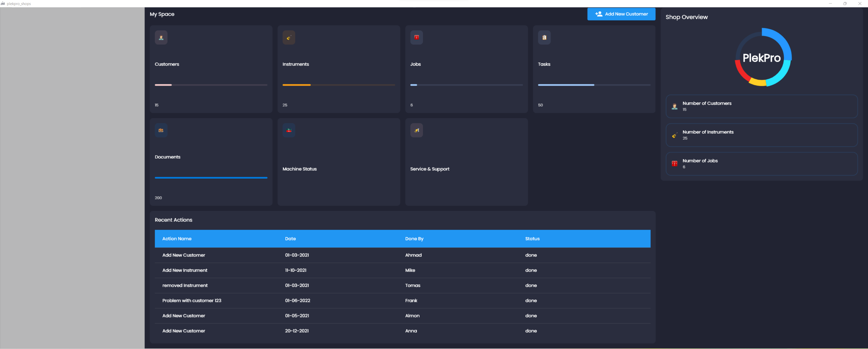Click the Instruments orange progress bar
This screenshot has width=868, height=349.
pyautogui.click(x=296, y=85)
